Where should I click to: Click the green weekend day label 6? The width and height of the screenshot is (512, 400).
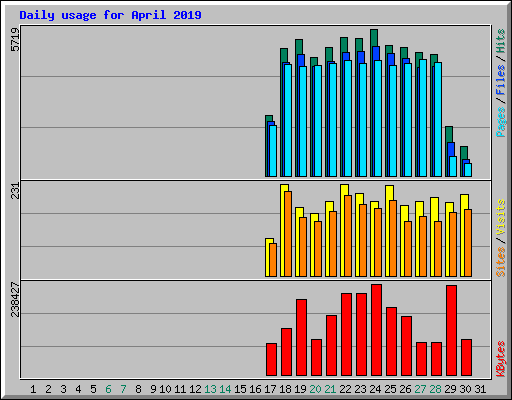coord(108,389)
